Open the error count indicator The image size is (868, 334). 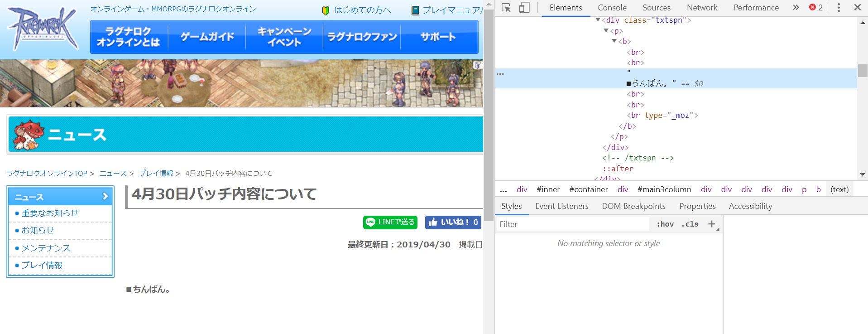tap(816, 7)
